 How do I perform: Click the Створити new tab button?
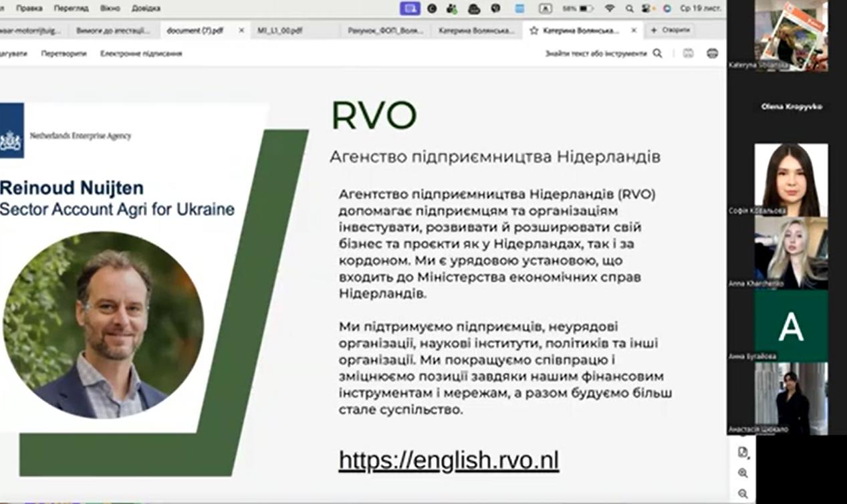[670, 31]
